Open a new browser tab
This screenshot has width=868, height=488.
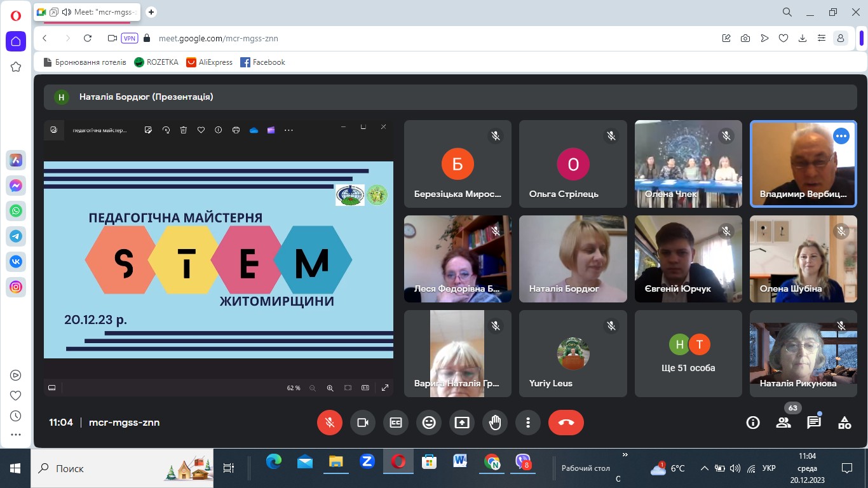(151, 12)
